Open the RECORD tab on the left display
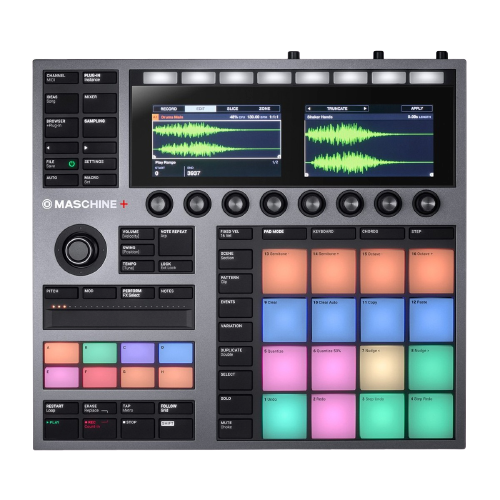This screenshot has width=500, height=500. pos(169,109)
